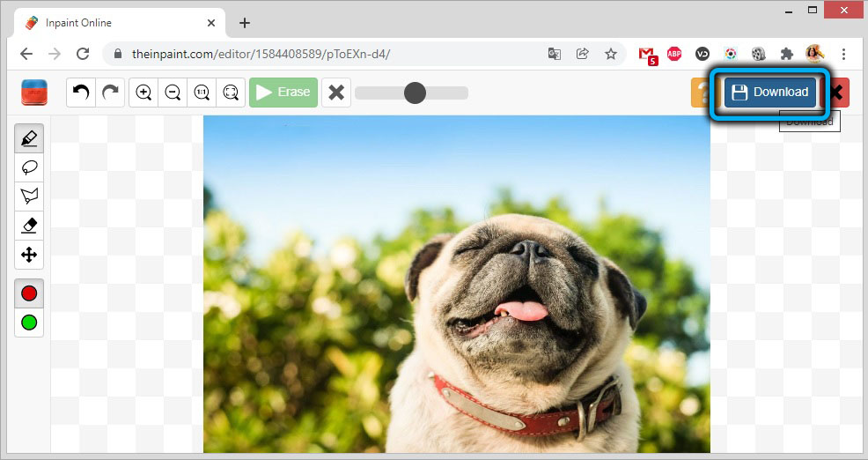This screenshot has width=868, height=460.
Task: Open a new browser tab
Action: click(245, 23)
